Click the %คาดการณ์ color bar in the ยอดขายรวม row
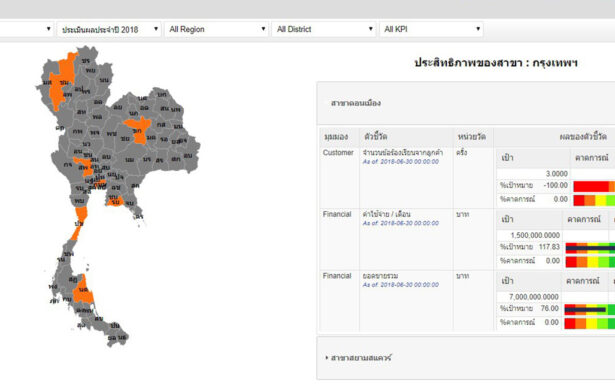 tap(590, 324)
